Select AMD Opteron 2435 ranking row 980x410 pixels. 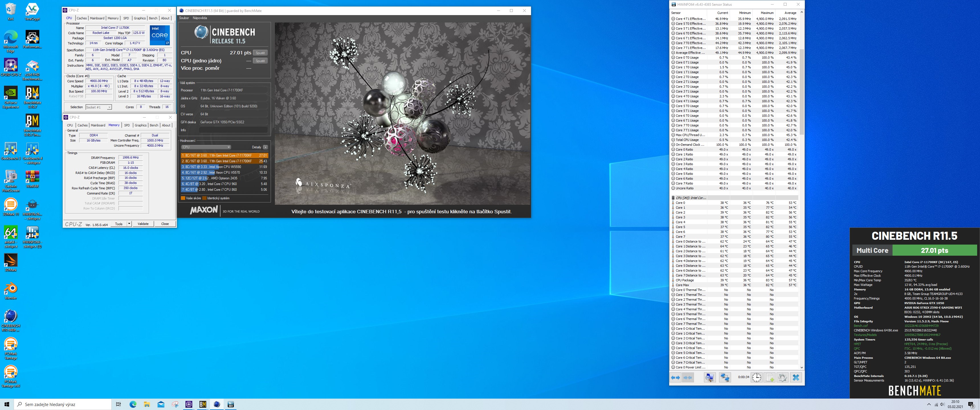[224, 178]
